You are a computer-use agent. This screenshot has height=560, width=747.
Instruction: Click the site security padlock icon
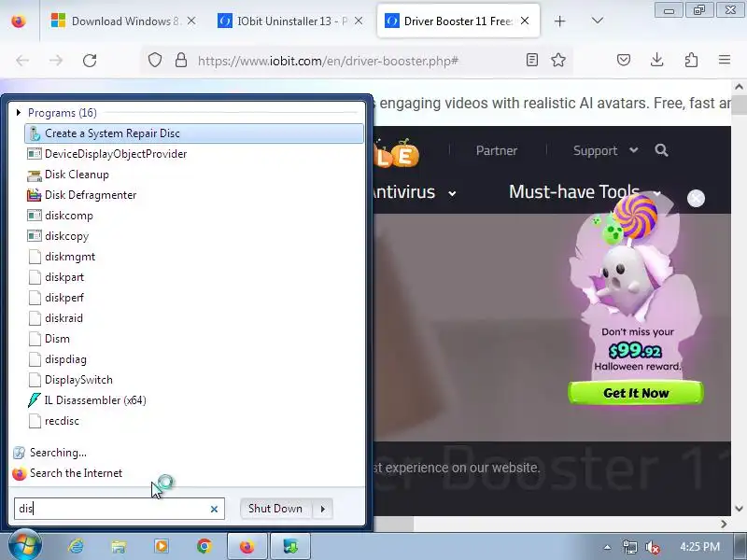pos(181,60)
